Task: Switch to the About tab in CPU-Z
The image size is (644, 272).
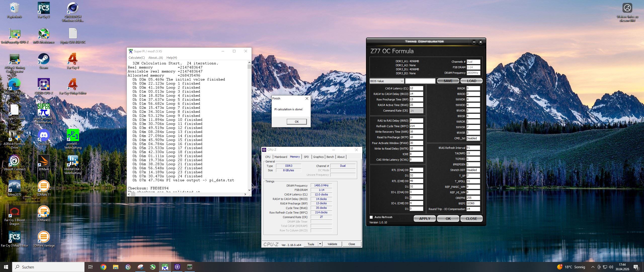Action: 341,157
